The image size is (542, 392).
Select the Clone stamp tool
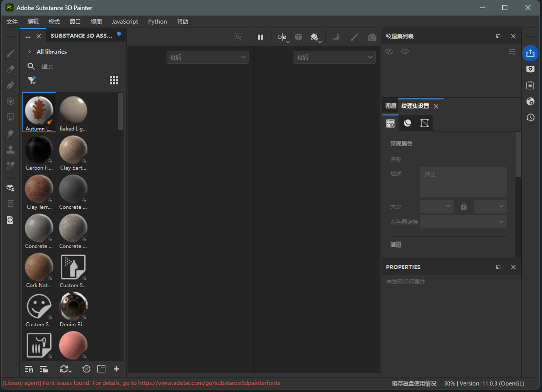(x=11, y=150)
